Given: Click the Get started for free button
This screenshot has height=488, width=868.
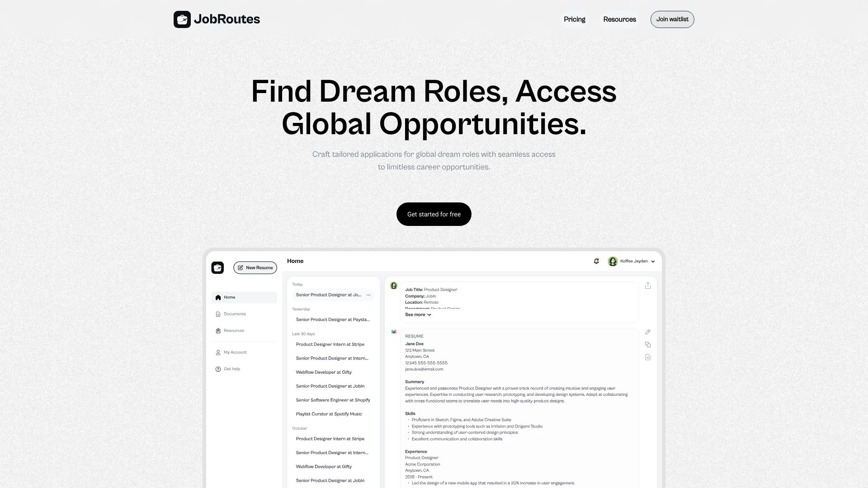Looking at the screenshot, I should coord(434,213).
